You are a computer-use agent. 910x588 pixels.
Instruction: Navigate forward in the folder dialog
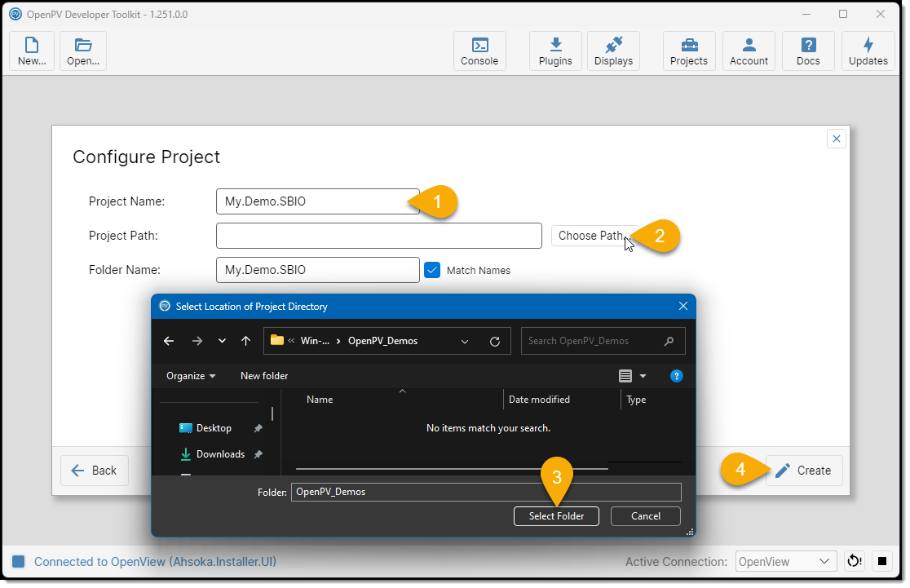(197, 341)
